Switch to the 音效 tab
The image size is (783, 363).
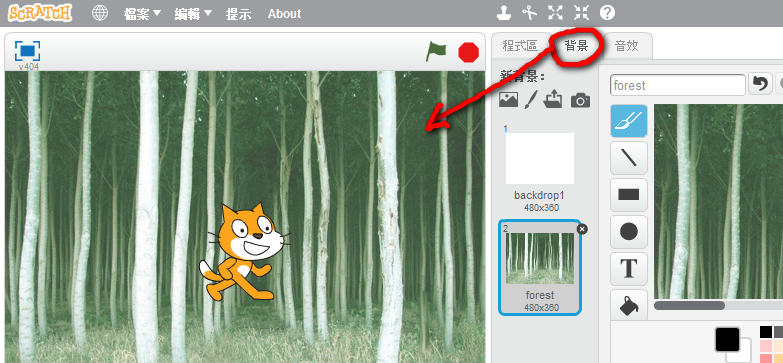pyautogui.click(x=626, y=46)
